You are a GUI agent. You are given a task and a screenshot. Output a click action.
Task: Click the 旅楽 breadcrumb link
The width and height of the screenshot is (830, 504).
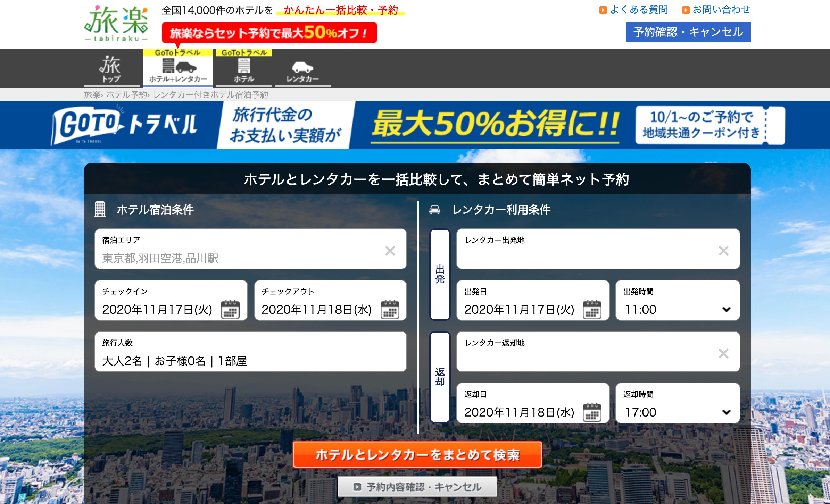[92, 95]
